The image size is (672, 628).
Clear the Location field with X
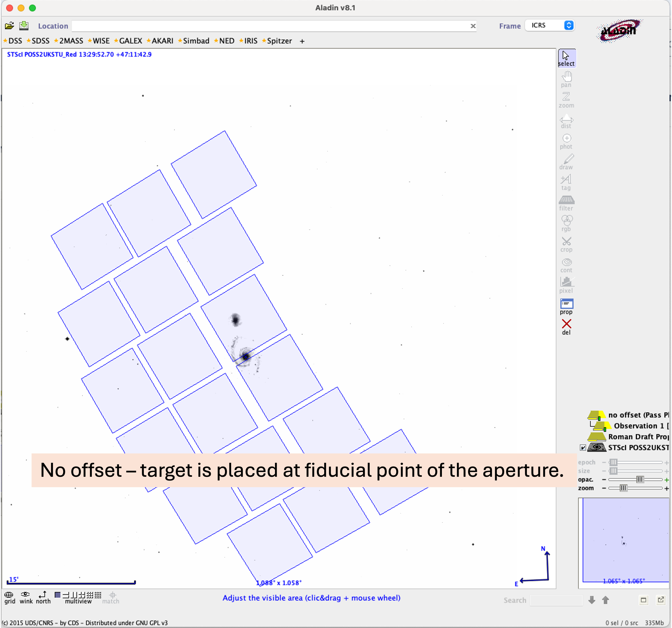[473, 26]
